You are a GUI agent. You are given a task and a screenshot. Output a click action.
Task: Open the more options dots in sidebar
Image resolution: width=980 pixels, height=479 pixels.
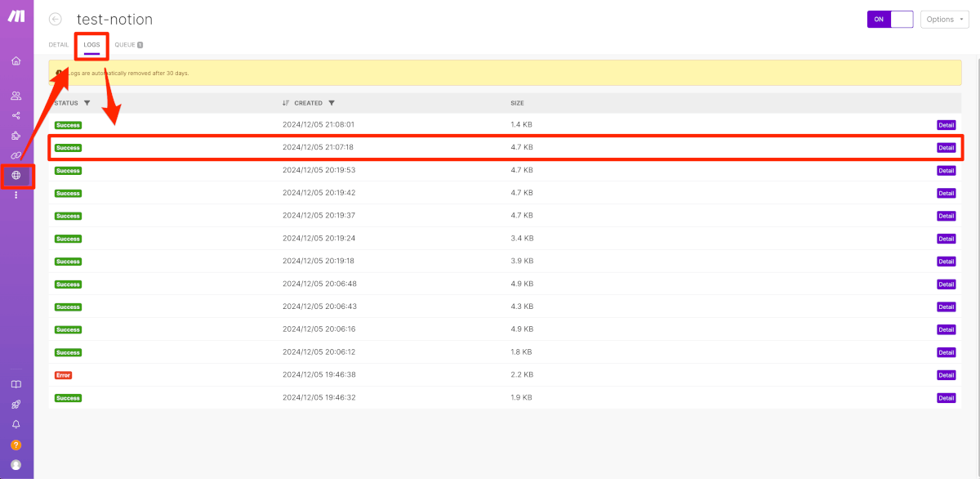[16, 195]
